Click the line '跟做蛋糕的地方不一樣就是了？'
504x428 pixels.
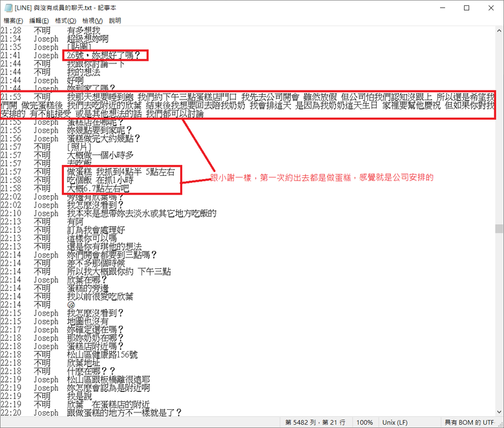pos(125,412)
